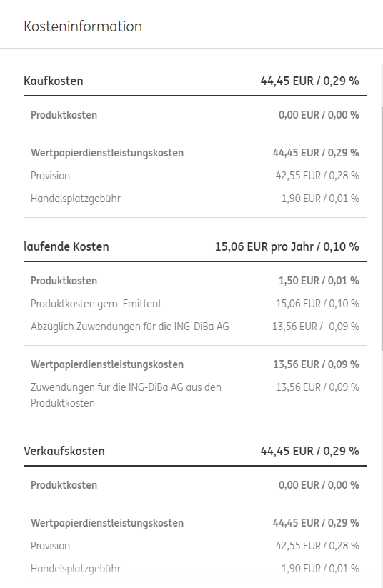The height and width of the screenshot is (588, 383).
Task: Select Wertpapierdienstleistungskosten under laufende Kosten
Action: click(x=107, y=364)
